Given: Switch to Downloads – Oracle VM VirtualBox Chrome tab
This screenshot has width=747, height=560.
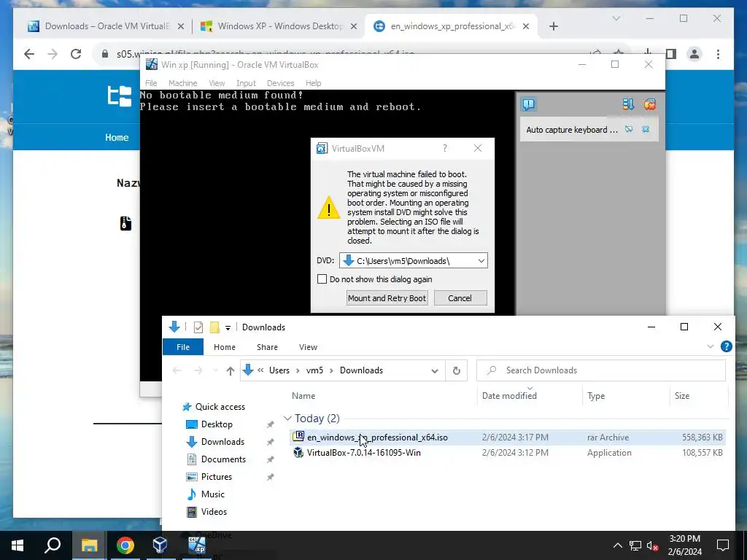Looking at the screenshot, I should (x=105, y=26).
